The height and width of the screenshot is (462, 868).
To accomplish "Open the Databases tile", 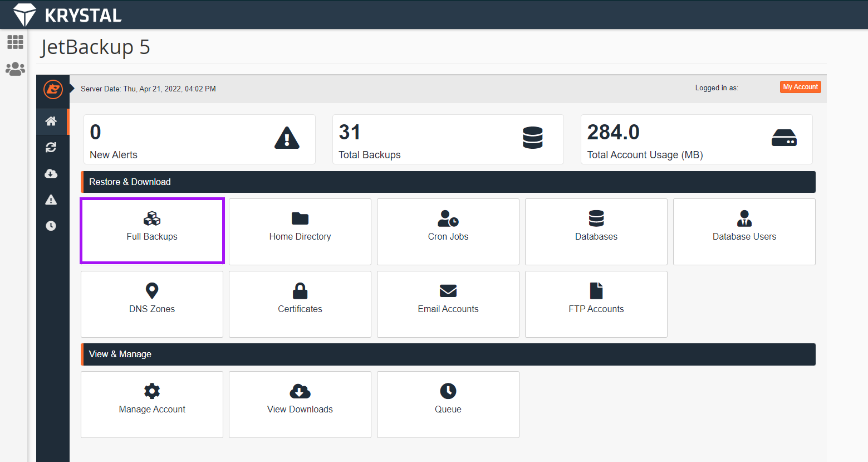I will tap(596, 232).
